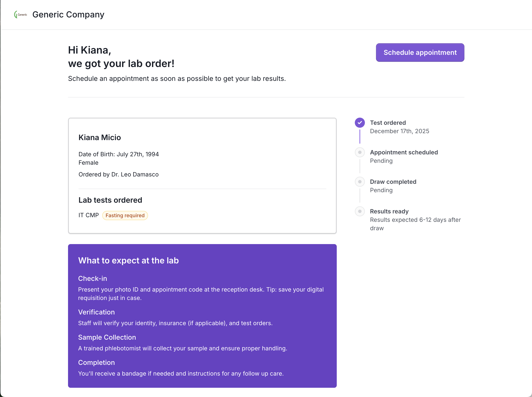Click the Fasting required badge

click(125, 215)
